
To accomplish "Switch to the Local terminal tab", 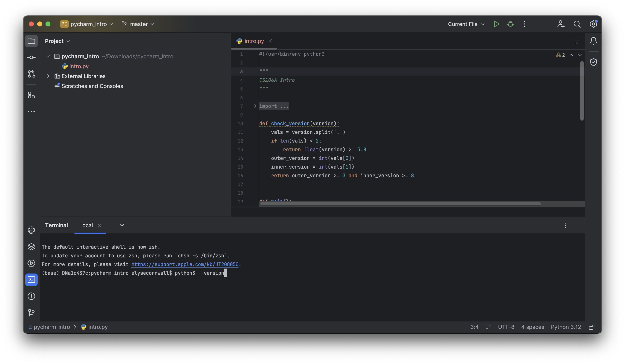I will pyautogui.click(x=86, y=225).
